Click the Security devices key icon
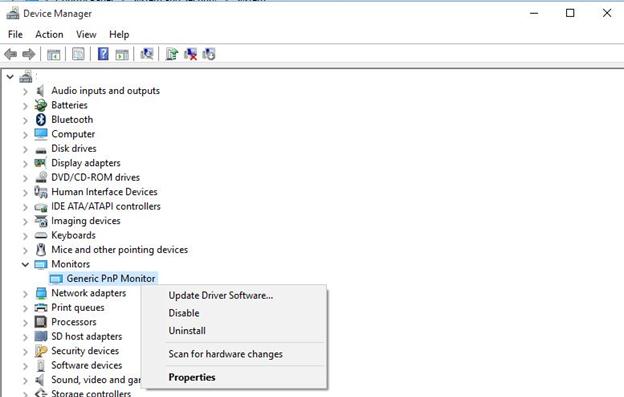The width and height of the screenshot is (624, 397). pos(41,351)
